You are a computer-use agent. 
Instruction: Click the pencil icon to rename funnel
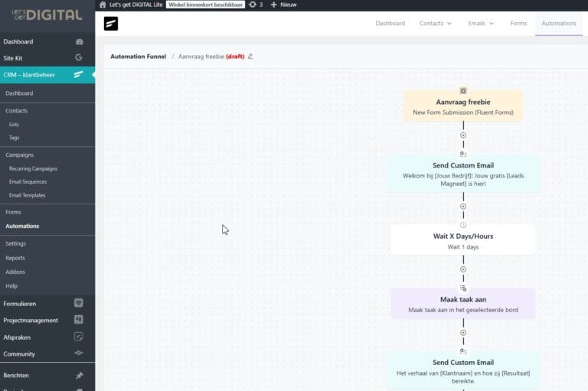click(x=250, y=57)
